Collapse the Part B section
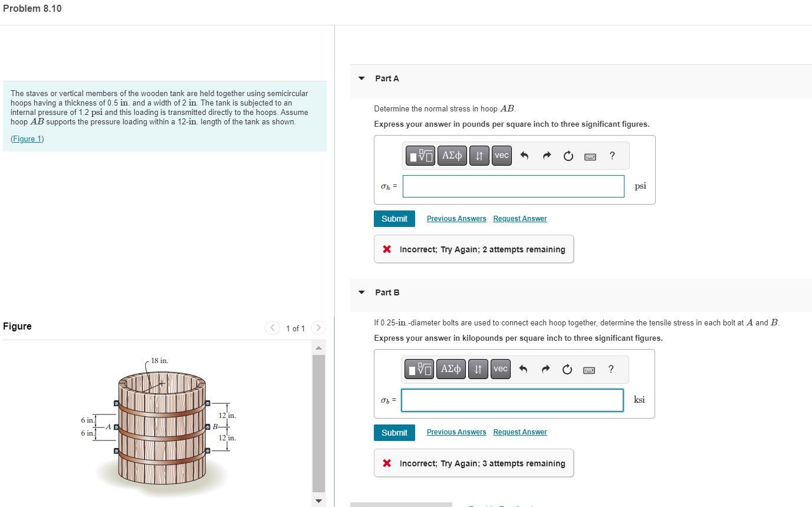 pos(361,292)
